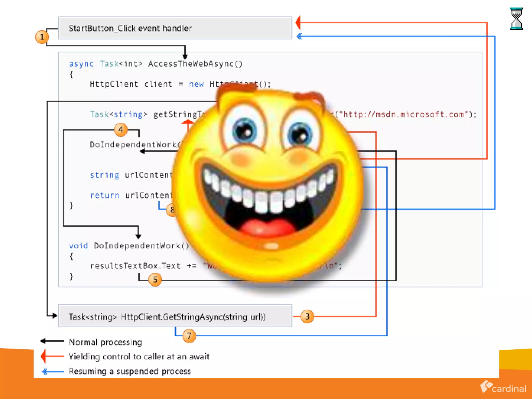Viewport: 532px width, 399px height.
Task: Click the 'HttpClient client = new' line
Action: (147, 84)
